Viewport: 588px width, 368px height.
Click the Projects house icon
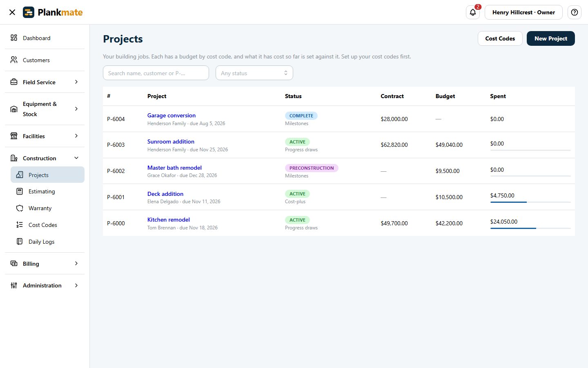[x=20, y=175]
